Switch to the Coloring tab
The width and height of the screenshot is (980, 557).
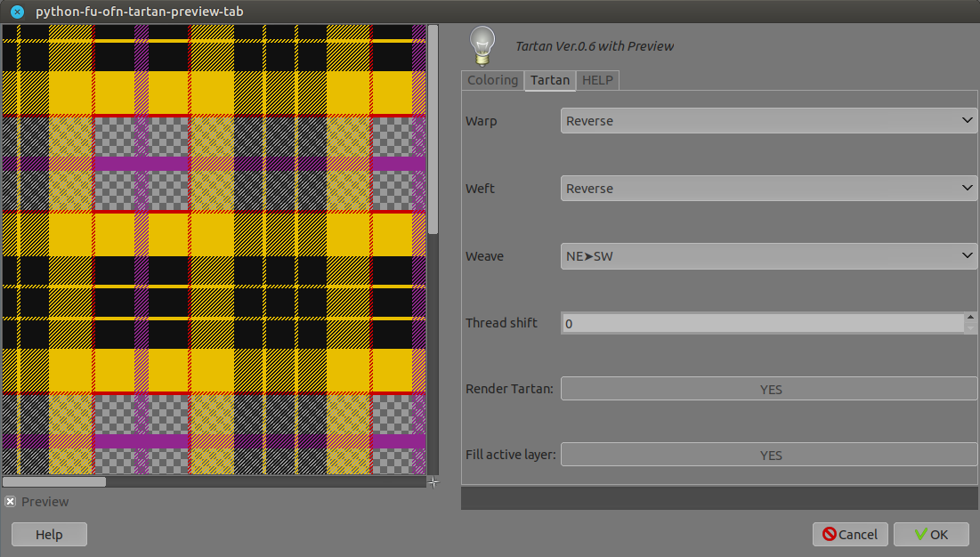coord(492,80)
